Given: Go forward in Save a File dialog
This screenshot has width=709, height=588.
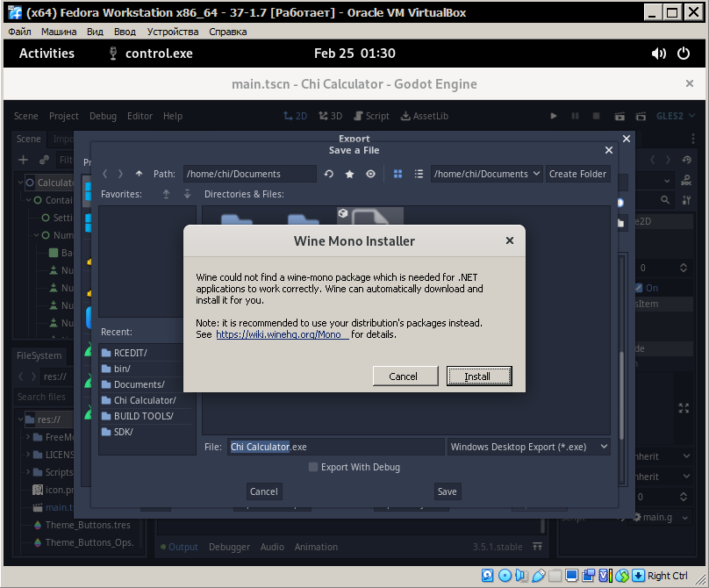Looking at the screenshot, I should [x=120, y=174].
